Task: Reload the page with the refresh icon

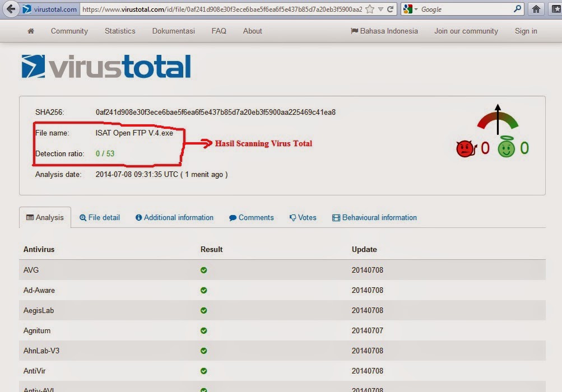Action: (391, 10)
